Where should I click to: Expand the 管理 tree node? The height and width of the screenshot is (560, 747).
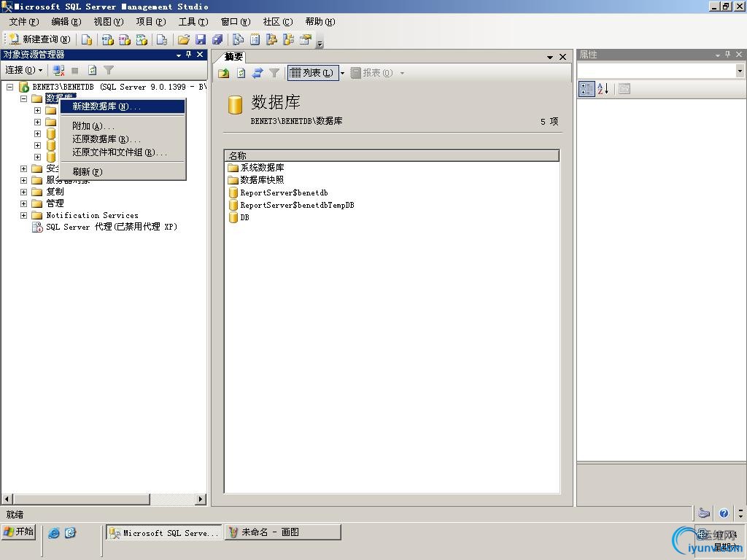[24, 204]
